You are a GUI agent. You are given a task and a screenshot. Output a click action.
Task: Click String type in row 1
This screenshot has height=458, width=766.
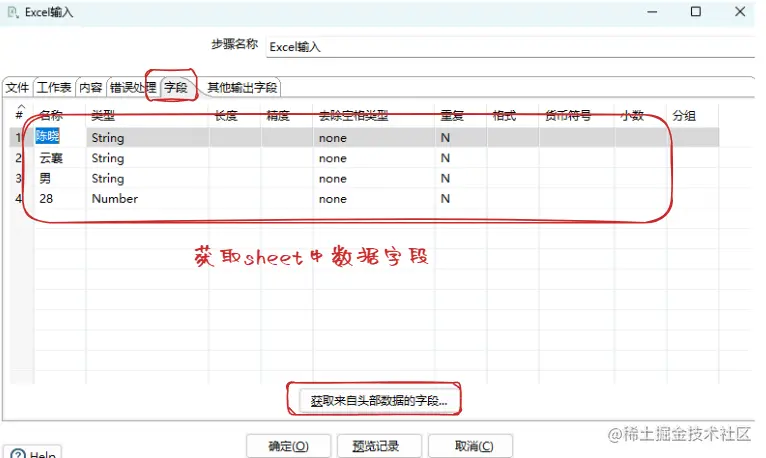[148, 138]
